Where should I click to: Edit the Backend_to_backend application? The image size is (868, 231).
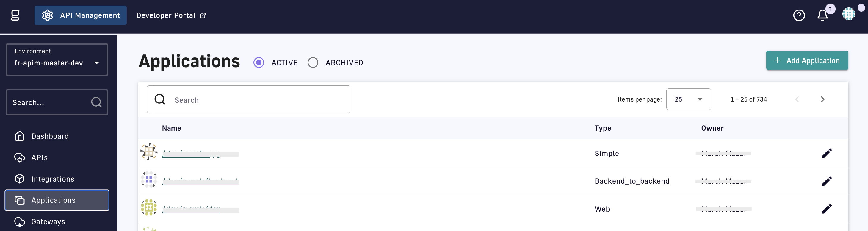click(x=827, y=181)
